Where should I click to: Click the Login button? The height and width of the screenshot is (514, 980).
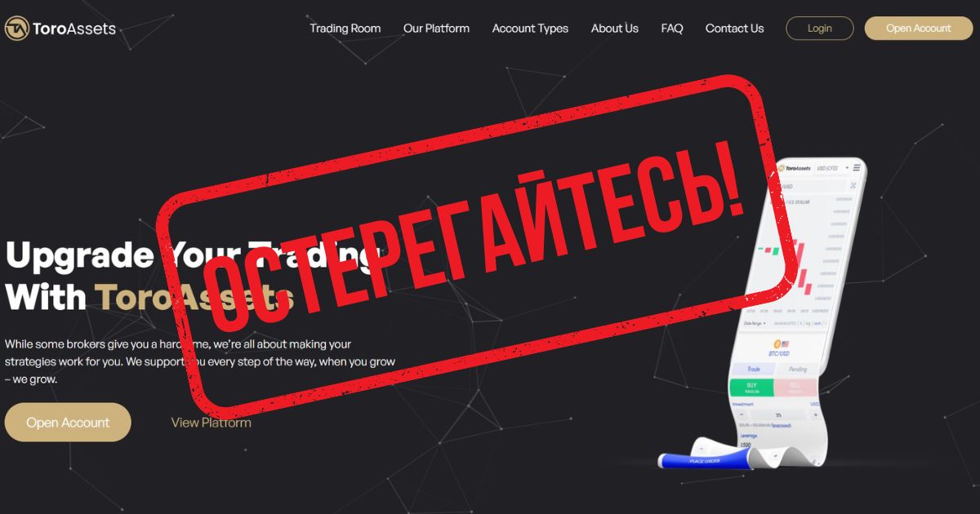pyautogui.click(x=820, y=29)
